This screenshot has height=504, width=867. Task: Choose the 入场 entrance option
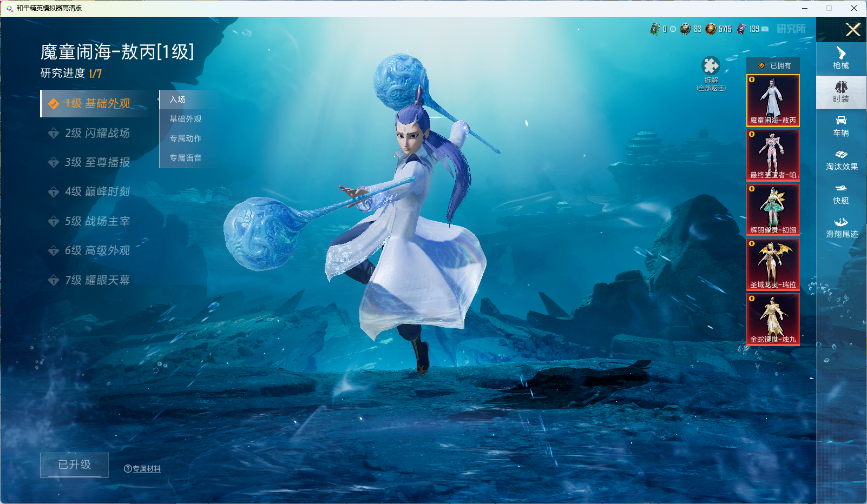pyautogui.click(x=186, y=100)
